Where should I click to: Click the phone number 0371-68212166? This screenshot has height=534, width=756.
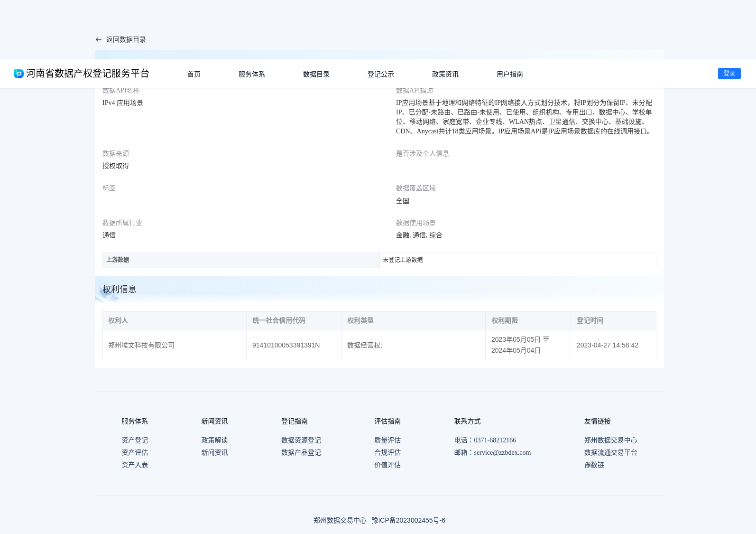(x=495, y=440)
